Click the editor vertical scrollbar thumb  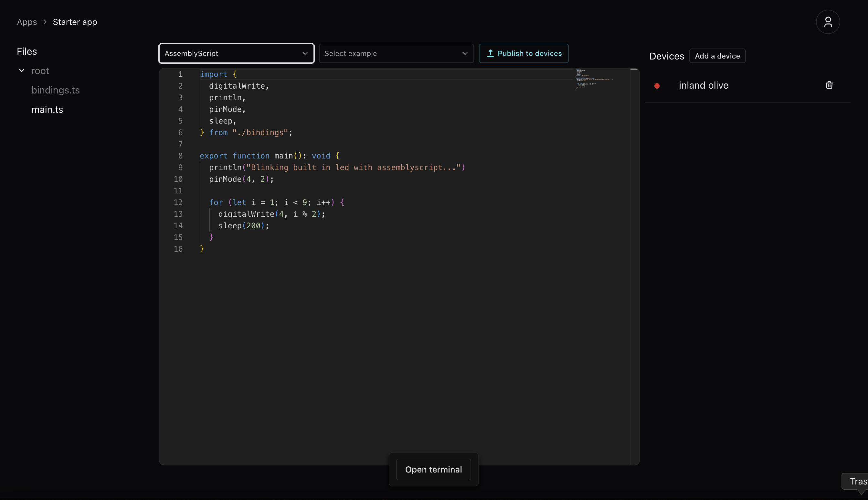634,69
